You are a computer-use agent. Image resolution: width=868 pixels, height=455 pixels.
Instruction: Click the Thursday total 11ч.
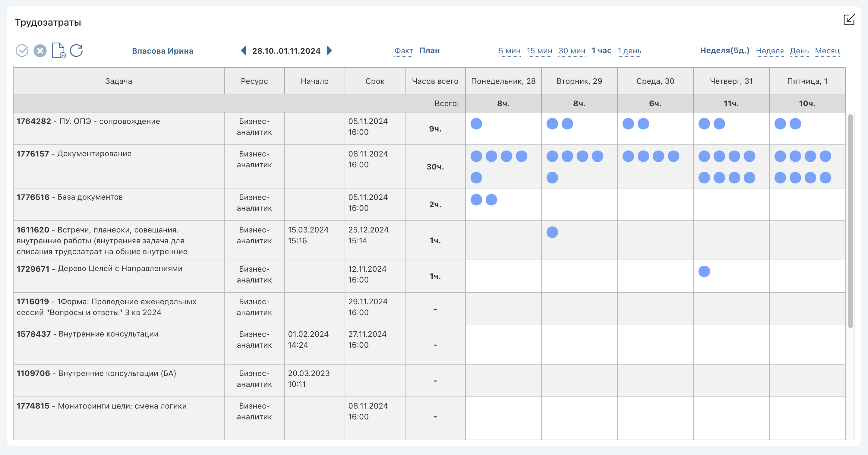(x=731, y=103)
